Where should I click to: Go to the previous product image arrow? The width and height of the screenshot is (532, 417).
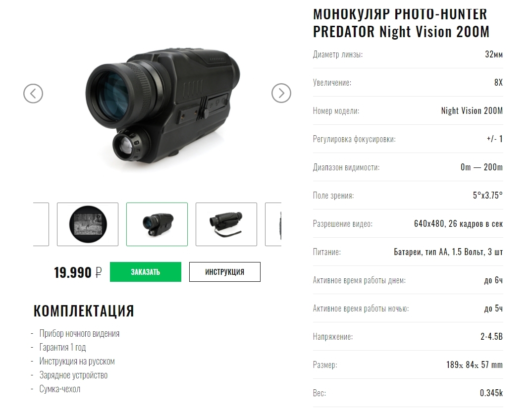[33, 93]
